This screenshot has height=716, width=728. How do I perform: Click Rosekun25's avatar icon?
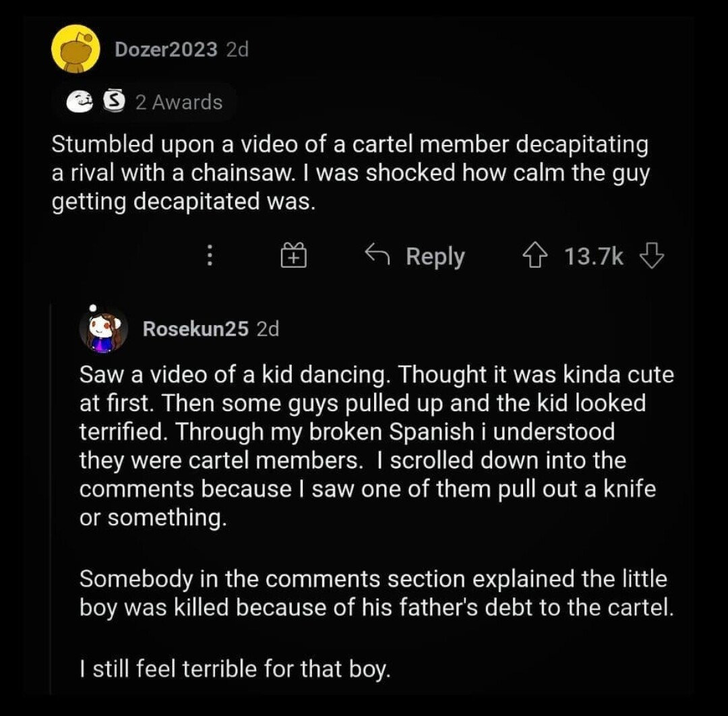[x=104, y=329]
